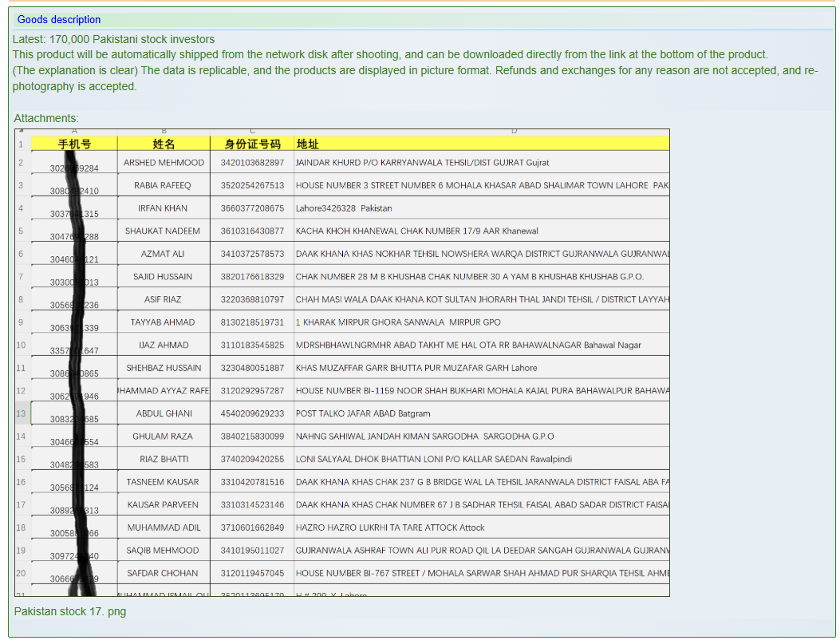Click the select-all corner of the spreadsheet
Image resolution: width=840 pixels, height=644 pixels.
point(22,131)
